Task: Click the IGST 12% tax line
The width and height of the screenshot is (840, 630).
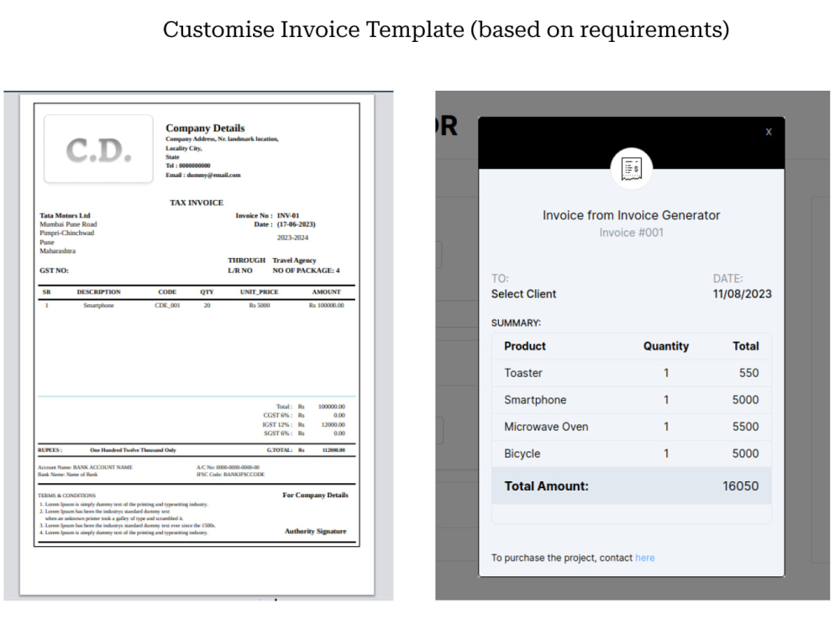Action: [x=303, y=424]
